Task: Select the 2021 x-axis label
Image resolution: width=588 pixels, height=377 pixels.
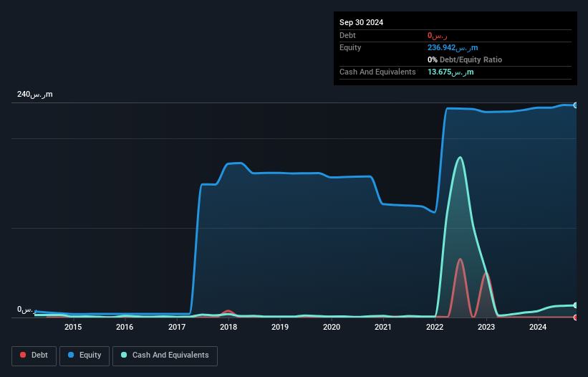Action: pos(383,327)
